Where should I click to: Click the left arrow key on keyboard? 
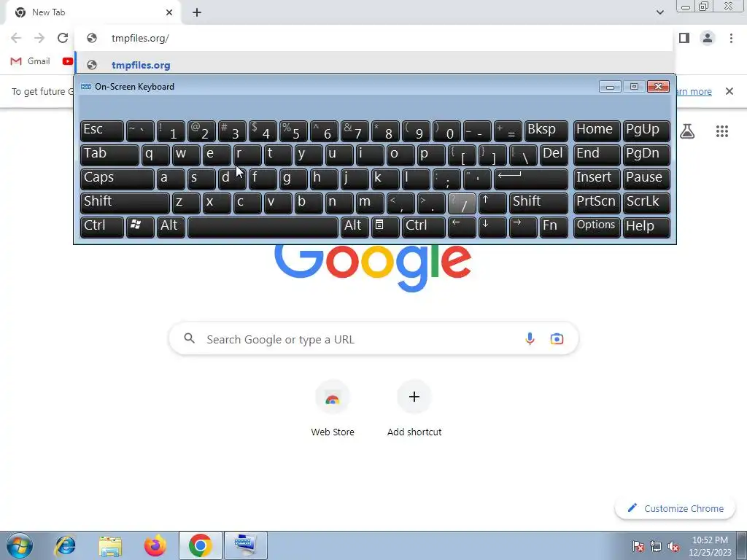pyautogui.click(x=462, y=227)
